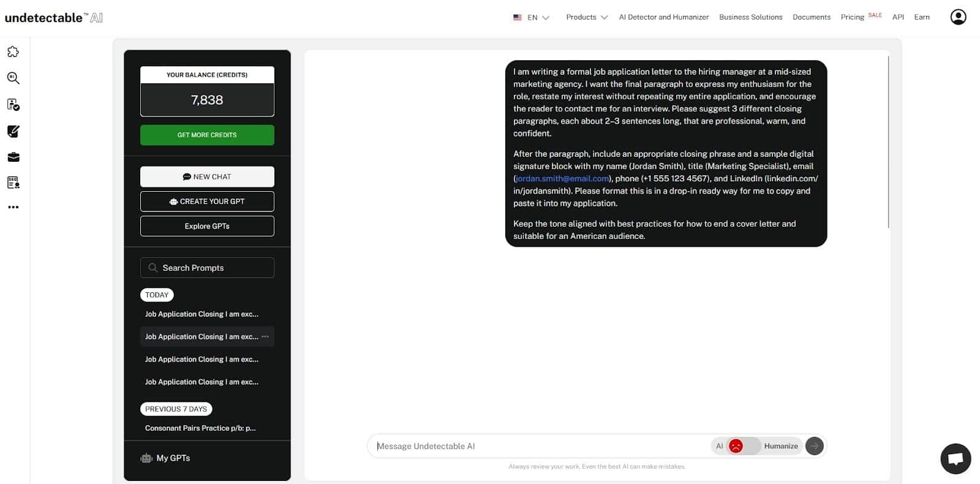Toggle the AI/Humanize switch
980x484 pixels.
[x=743, y=446]
